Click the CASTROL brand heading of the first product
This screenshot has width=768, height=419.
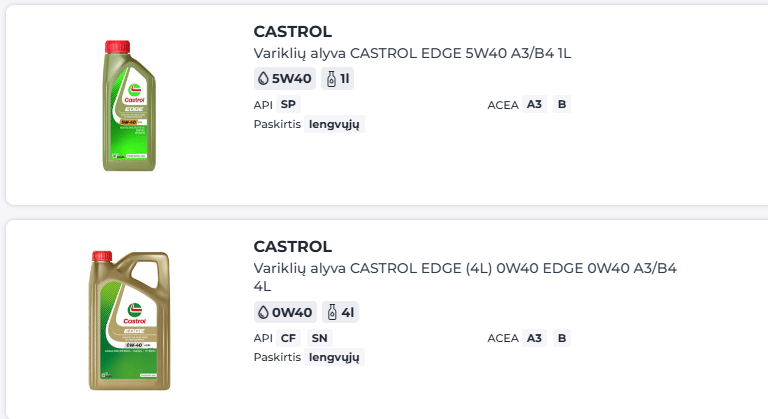point(292,31)
